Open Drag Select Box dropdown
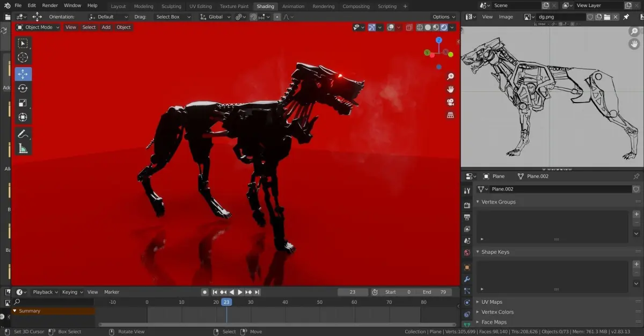The image size is (644, 336). 173,17
